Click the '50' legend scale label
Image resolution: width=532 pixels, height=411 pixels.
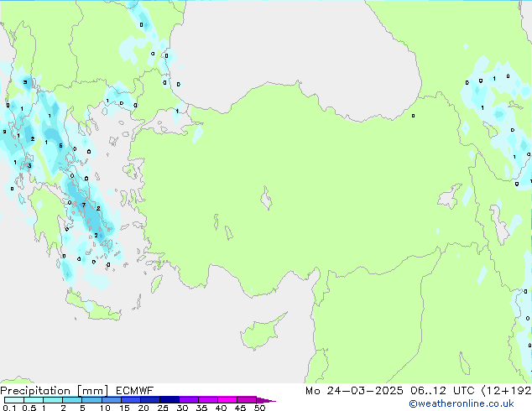(259, 408)
